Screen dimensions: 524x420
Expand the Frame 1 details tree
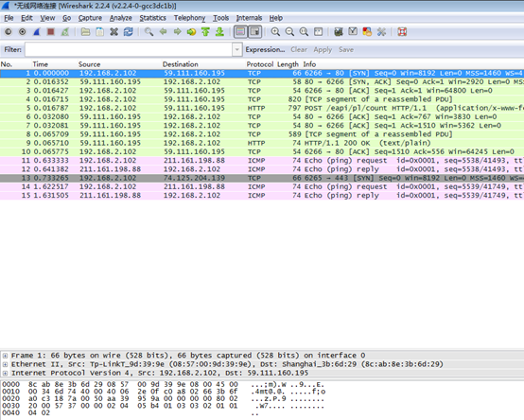[5, 356]
